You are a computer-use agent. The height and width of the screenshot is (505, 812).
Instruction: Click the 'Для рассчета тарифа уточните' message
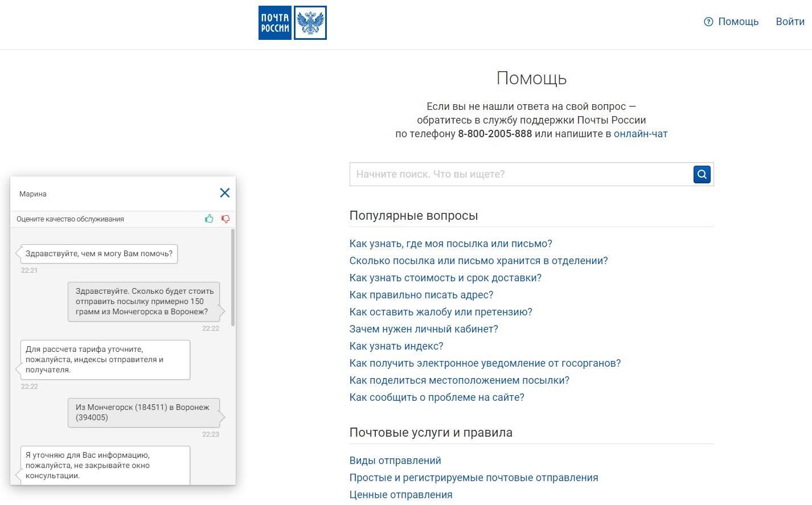click(105, 360)
